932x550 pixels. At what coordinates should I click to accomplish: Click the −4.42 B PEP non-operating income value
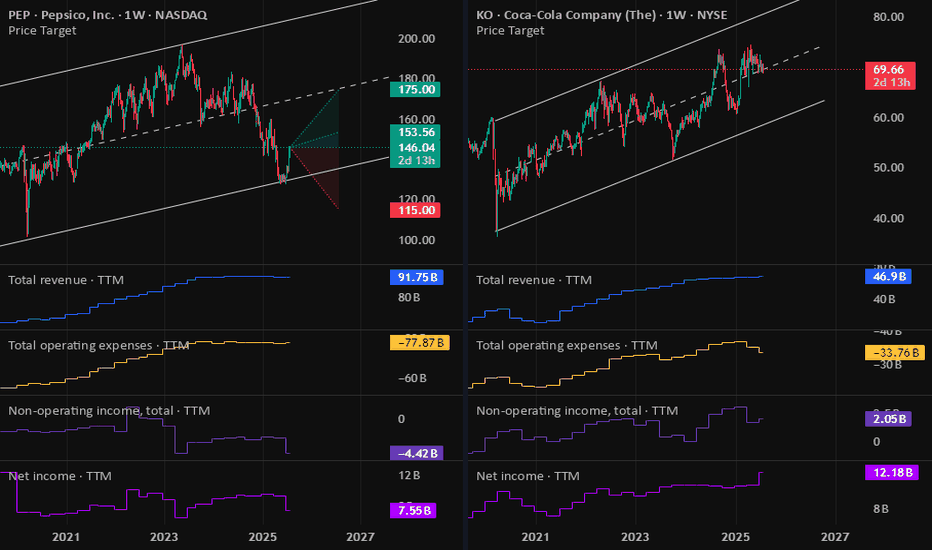[417, 453]
